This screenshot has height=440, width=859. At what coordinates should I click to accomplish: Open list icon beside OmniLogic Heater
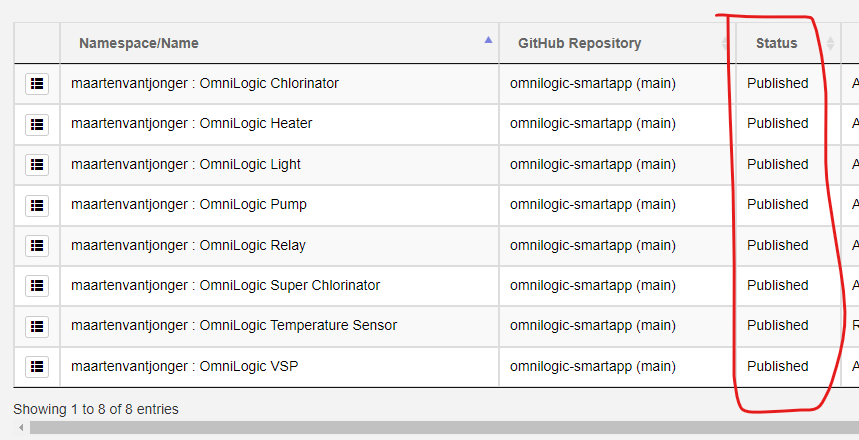click(37, 124)
